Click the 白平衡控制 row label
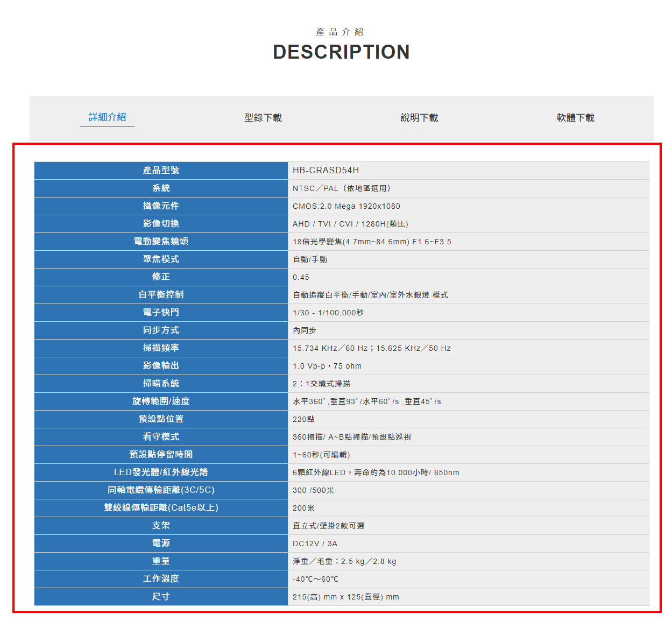The image size is (672, 621). (x=161, y=295)
